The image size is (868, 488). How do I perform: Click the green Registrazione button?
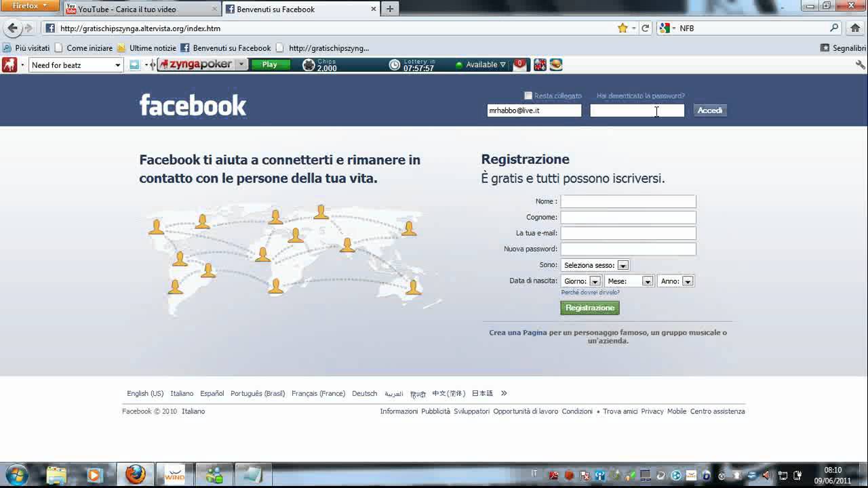(590, 308)
